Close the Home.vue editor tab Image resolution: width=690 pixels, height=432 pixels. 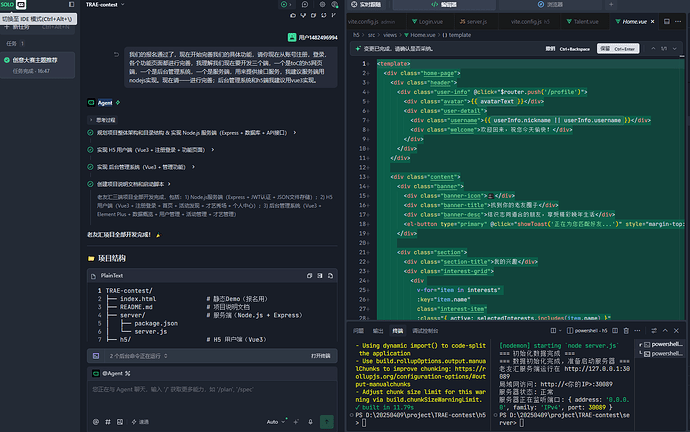click(x=652, y=22)
